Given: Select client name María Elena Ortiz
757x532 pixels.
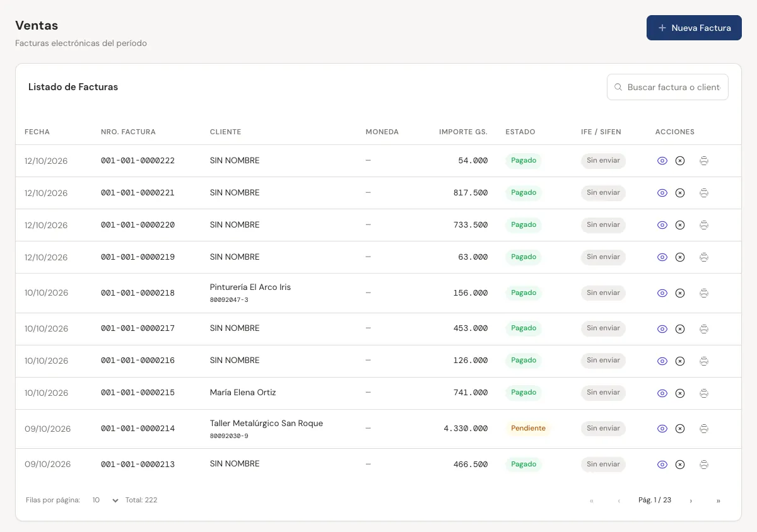Looking at the screenshot, I should pyautogui.click(x=243, y=392).
